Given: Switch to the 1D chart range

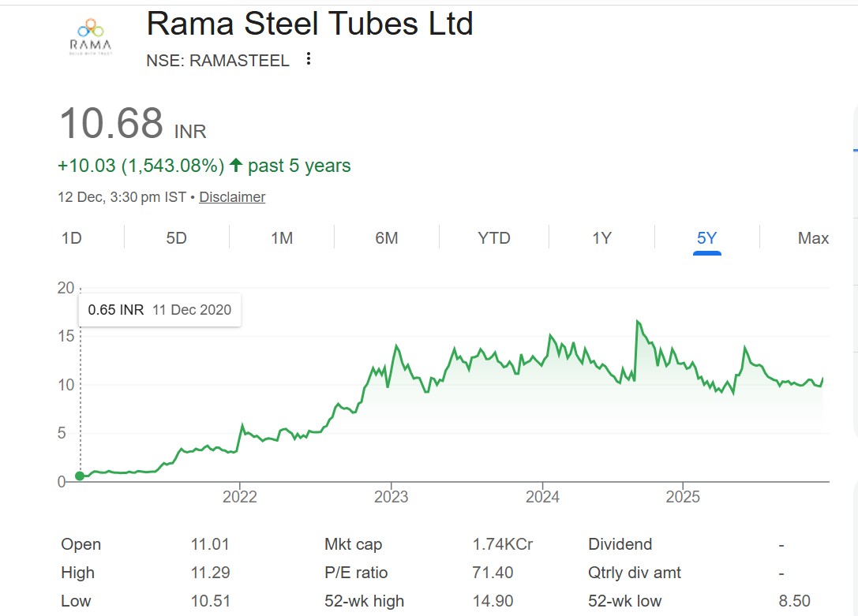Looking at the screenshot, I should [x=69, y=237].
